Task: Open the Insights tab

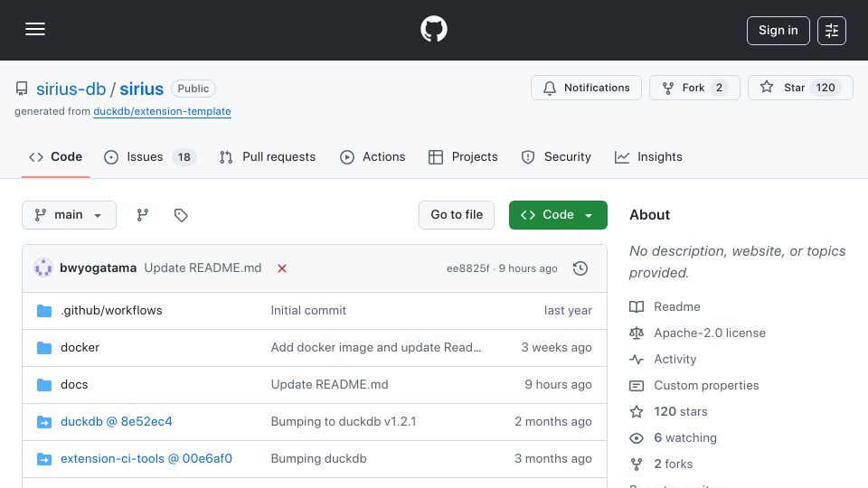Action: [x=647, y=157]
